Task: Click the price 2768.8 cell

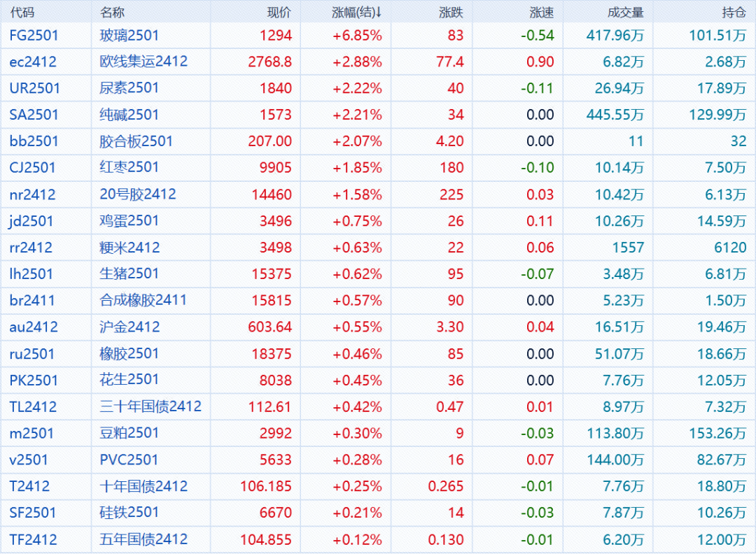Action: point(270,62)
